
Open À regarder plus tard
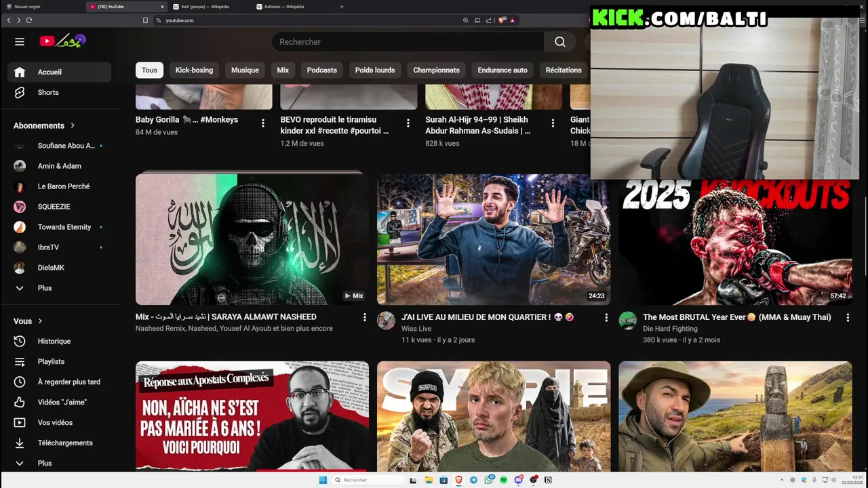(x=59, y=382)
